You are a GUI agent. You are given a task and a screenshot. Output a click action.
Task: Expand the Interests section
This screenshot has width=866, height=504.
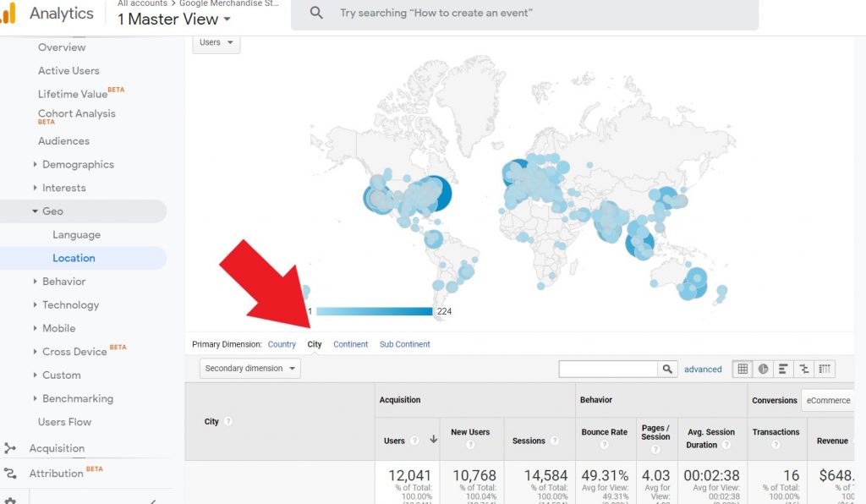(64, 188)
